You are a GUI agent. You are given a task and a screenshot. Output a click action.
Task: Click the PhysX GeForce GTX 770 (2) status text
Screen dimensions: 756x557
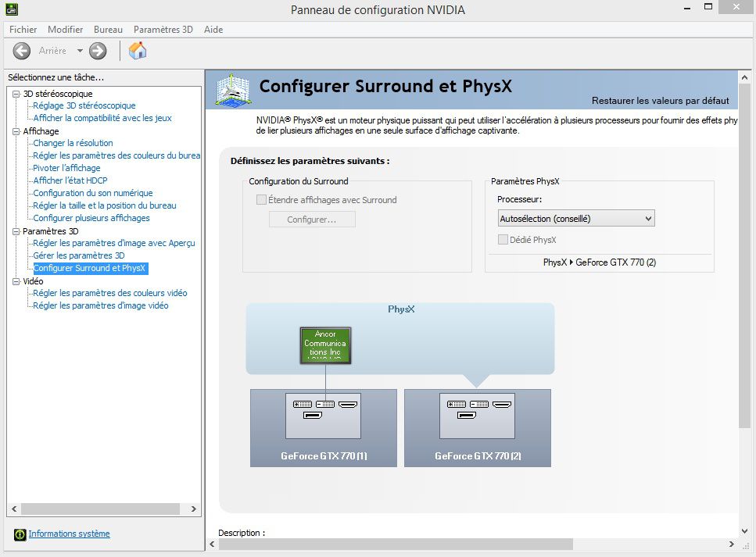(x=600, y=262)
